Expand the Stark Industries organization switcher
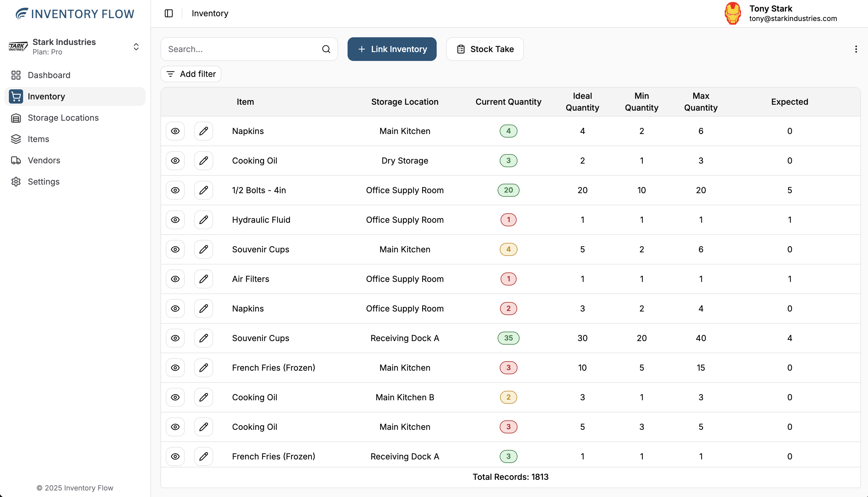868x497 pixels. click(x=136, y=47)
